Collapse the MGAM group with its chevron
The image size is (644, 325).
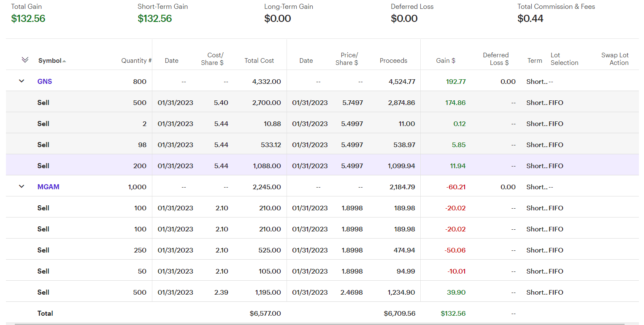click(x=22, y=186)
